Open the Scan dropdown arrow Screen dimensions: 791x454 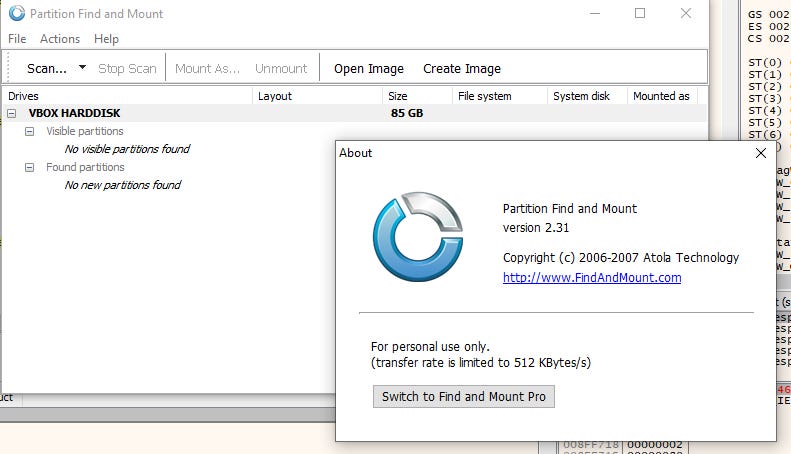82,67
